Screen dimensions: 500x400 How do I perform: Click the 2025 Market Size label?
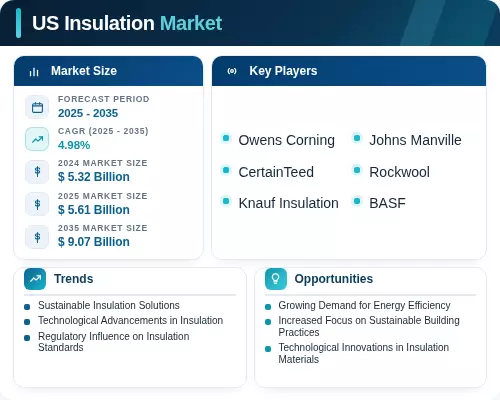(x=103, y=196)
